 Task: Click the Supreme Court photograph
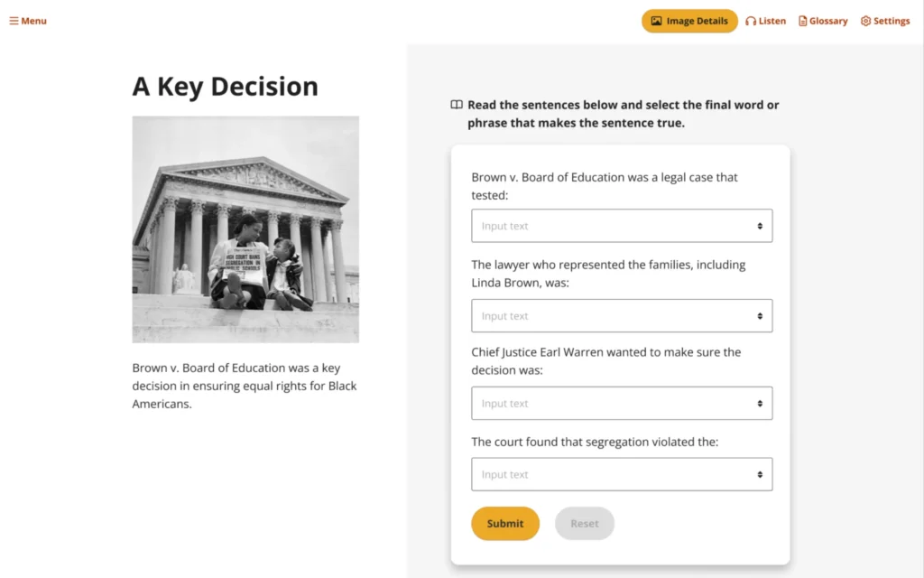(x=245, y=229)
